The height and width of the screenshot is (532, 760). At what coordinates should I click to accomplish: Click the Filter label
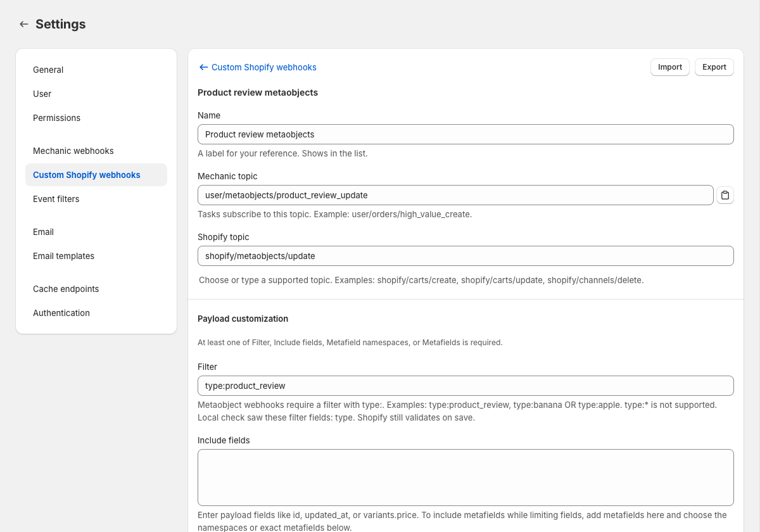point(207,367)
